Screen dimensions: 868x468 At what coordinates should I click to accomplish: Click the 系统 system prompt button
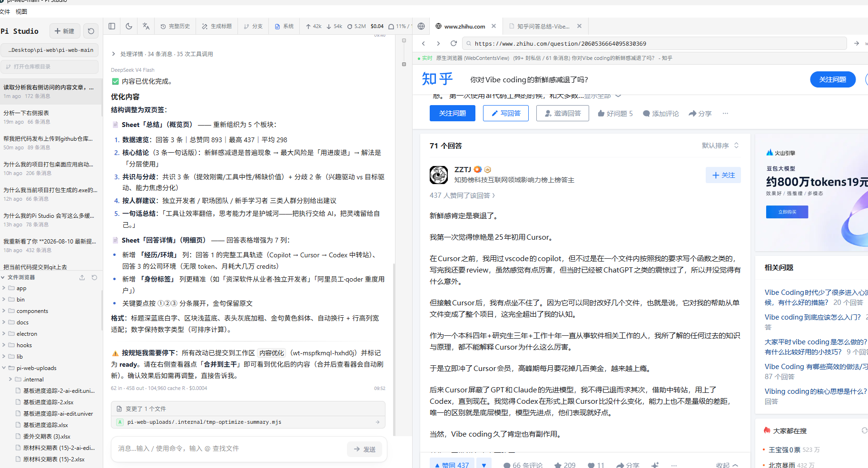(x=284, y=26)
